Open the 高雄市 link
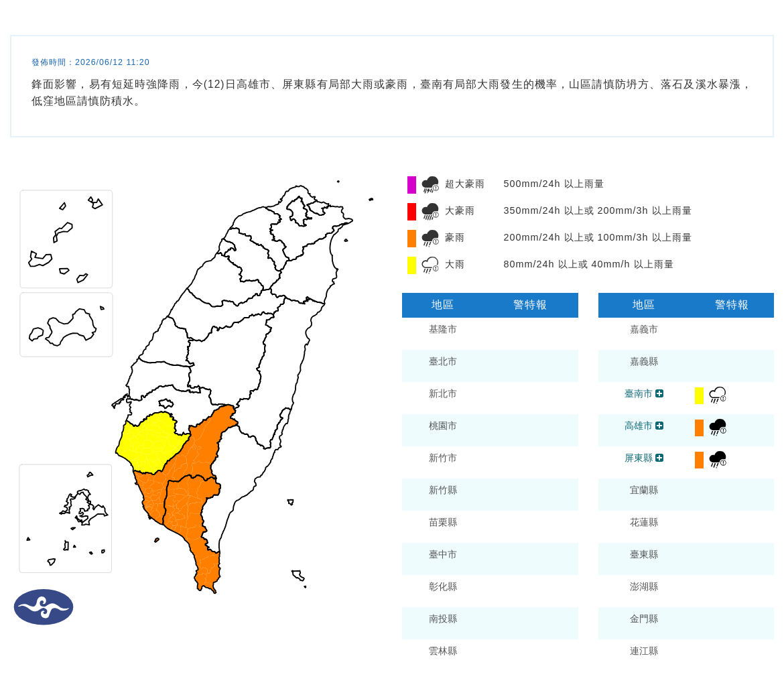The image size is (784, 697). pos(638,426)
